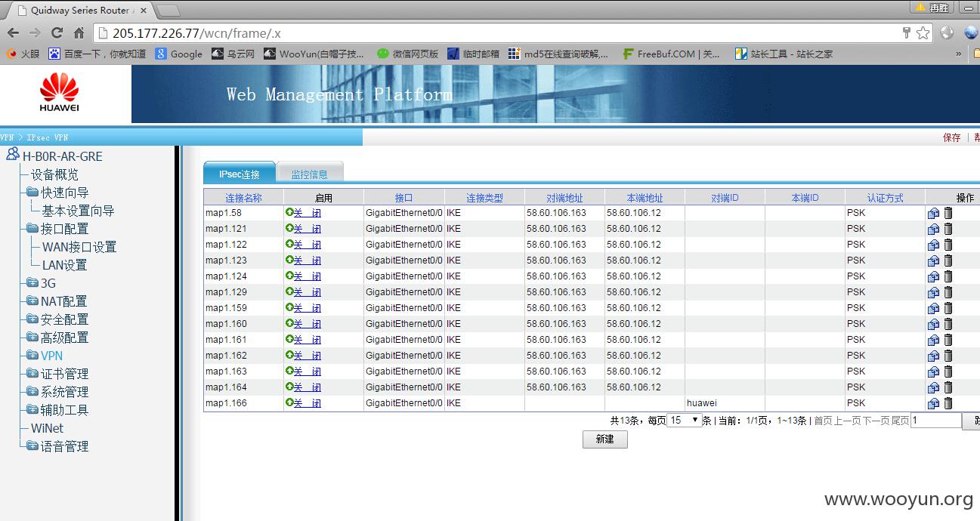The height and width of the screenshot is (521, 980).
Task: Expand the NAT配置 tree folder
Action: [57, 301]
